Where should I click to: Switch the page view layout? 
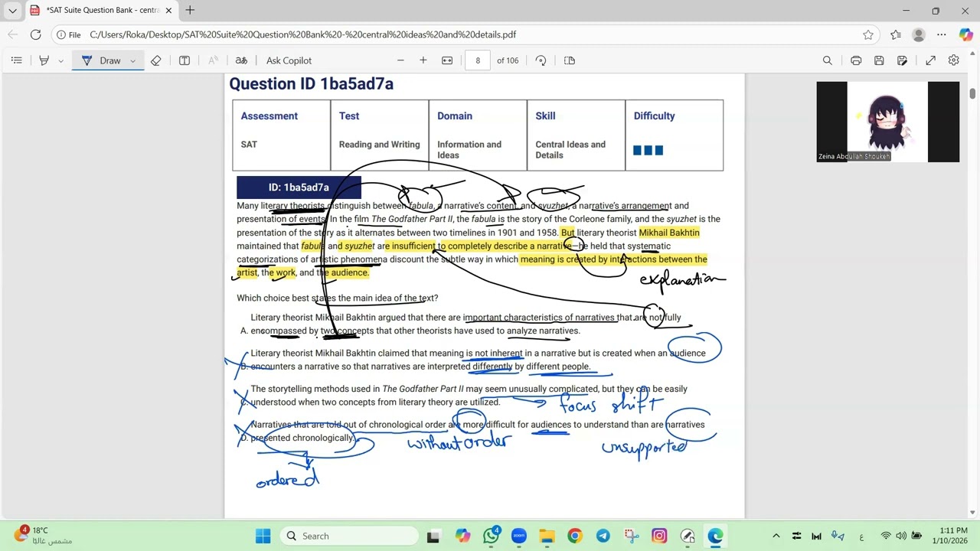pos(570,60)
